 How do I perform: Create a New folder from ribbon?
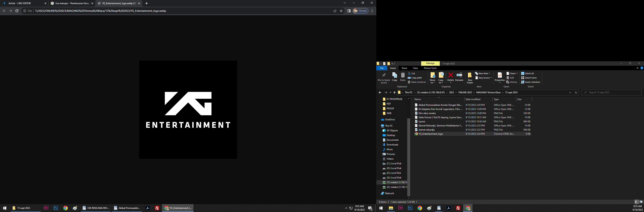(470, 78)
